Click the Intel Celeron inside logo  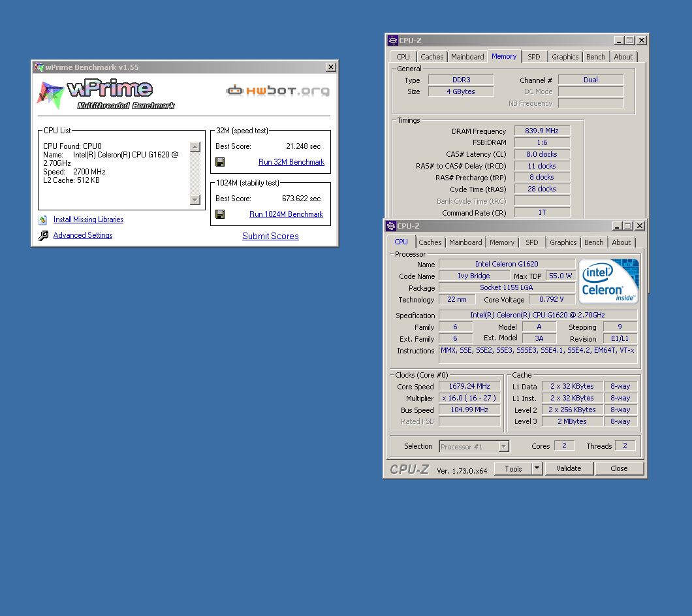608,282
